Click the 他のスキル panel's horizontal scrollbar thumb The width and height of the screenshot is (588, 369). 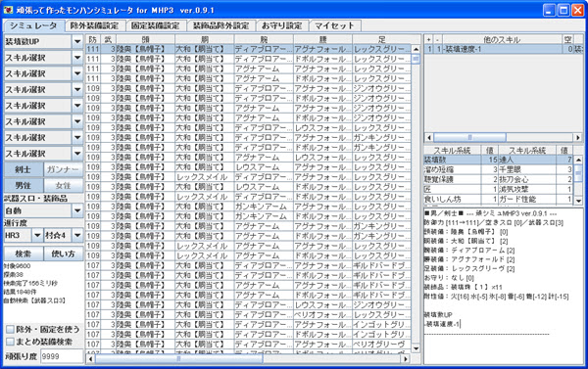pos(469,137)
